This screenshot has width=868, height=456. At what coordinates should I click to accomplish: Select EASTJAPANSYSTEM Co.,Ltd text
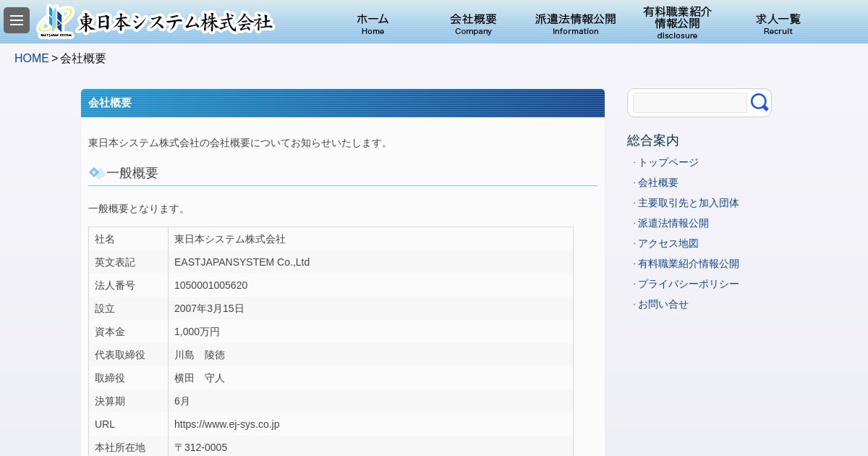click(x=242, y=262)
